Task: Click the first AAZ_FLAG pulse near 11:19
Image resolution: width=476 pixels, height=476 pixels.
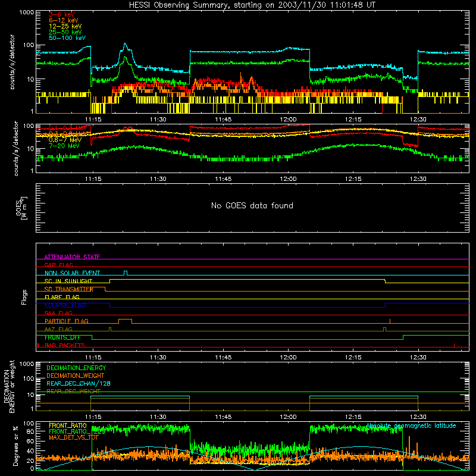Action: click(x=110, y=329)
